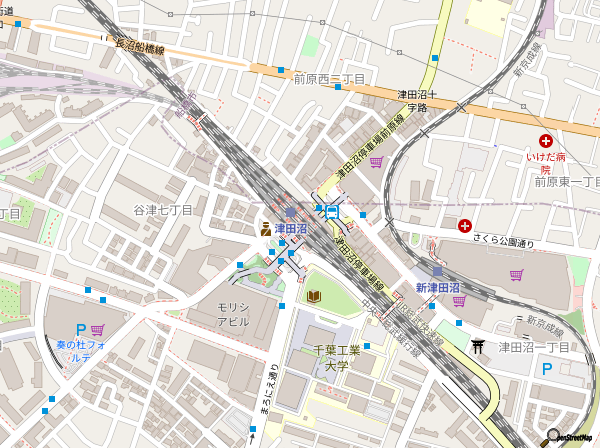Select the 新津田沼 station square marker
The height and width of the screenshot is (448, 600).
[x=437, y=271]
